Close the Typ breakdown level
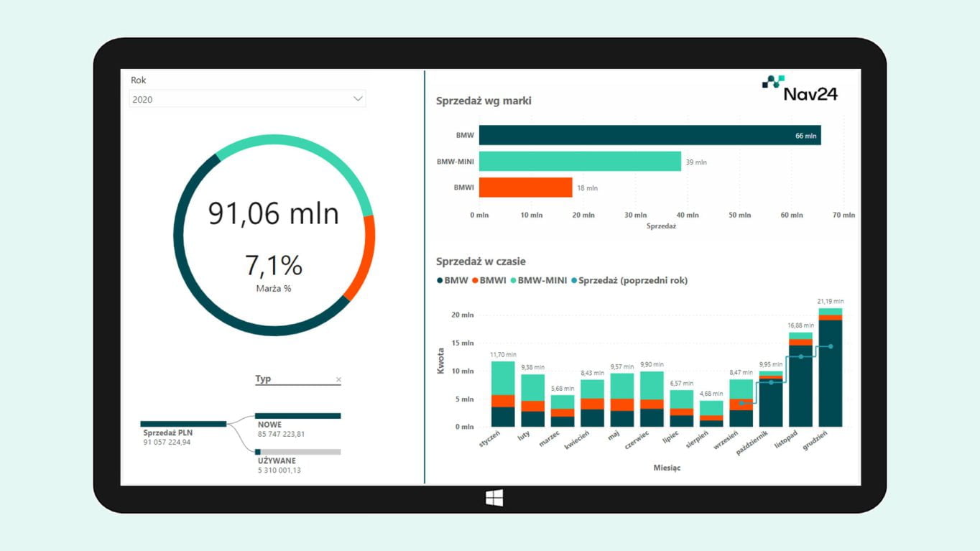This screenshot has height=551, width=980. click(x=339, y=379)
